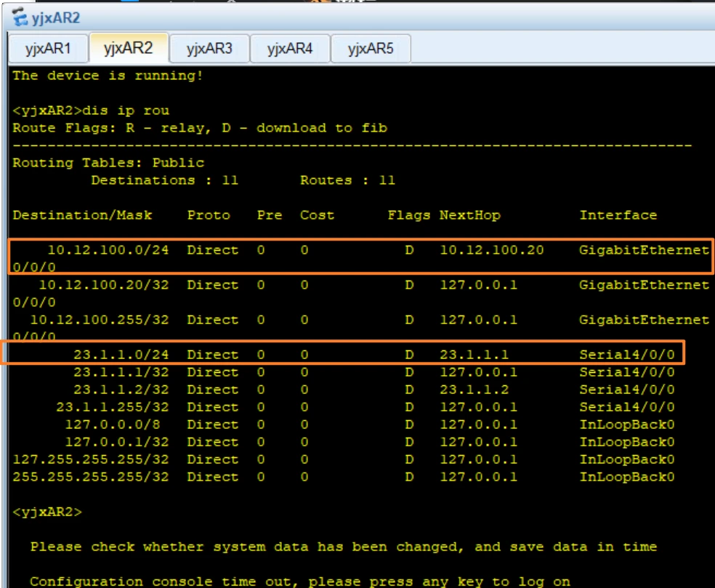The height and width of the screenshot is (588, 715).
Task: Click the highlighted 10.12.100.0/24 route entry
Action: (108, 250)
